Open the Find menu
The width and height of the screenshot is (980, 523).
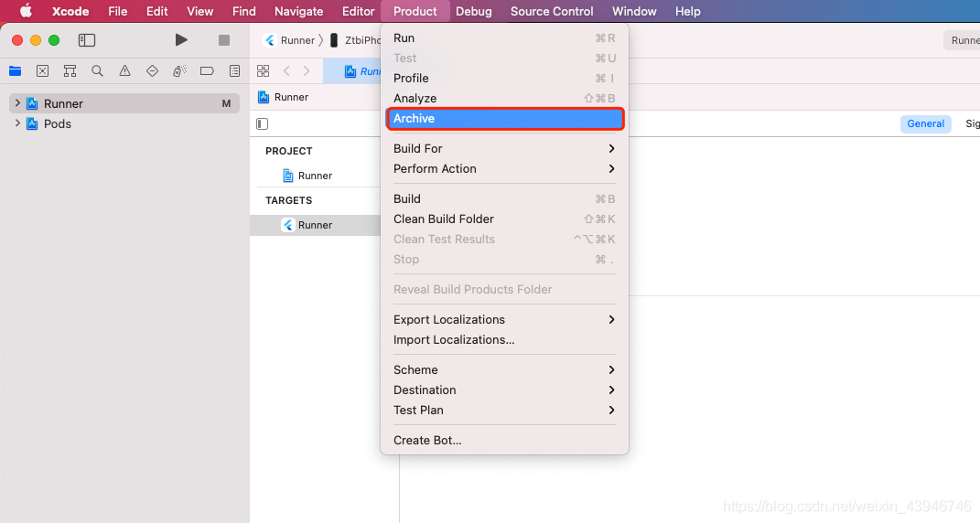coord(243,11)
